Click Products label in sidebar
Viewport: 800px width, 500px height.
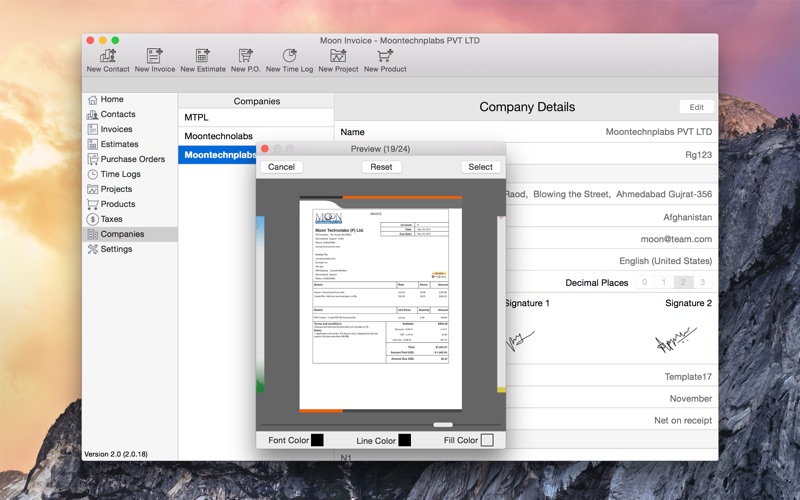[x=118, y=204]
